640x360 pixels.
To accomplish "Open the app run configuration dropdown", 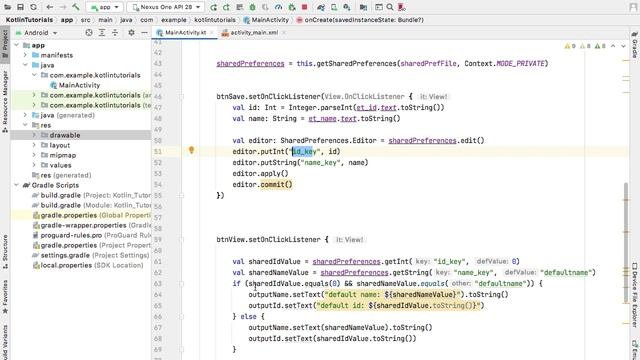I will pyautogui.click(x=104, y=7).
